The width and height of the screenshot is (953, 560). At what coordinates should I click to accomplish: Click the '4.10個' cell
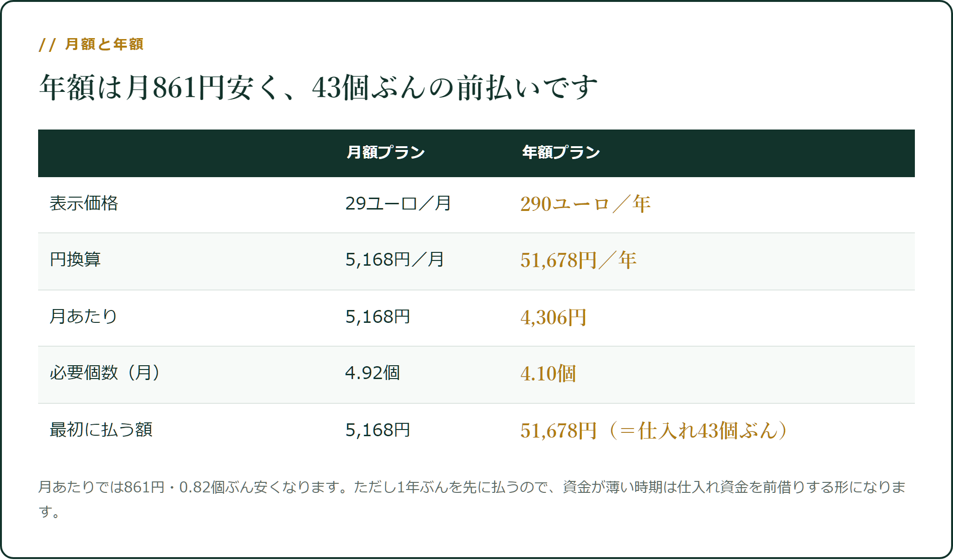pos(548,373)
